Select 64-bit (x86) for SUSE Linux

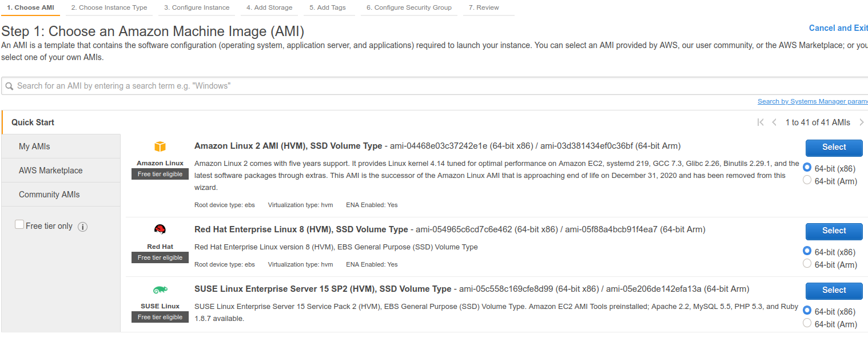tap(807, 311)
